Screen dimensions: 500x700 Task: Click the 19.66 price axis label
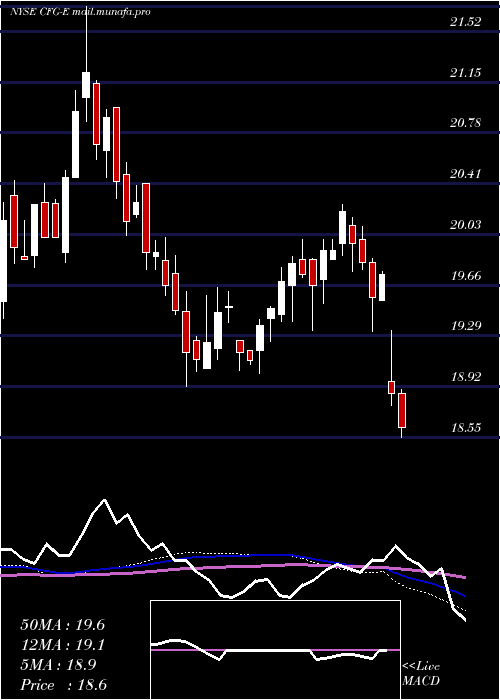pos(466,275)
